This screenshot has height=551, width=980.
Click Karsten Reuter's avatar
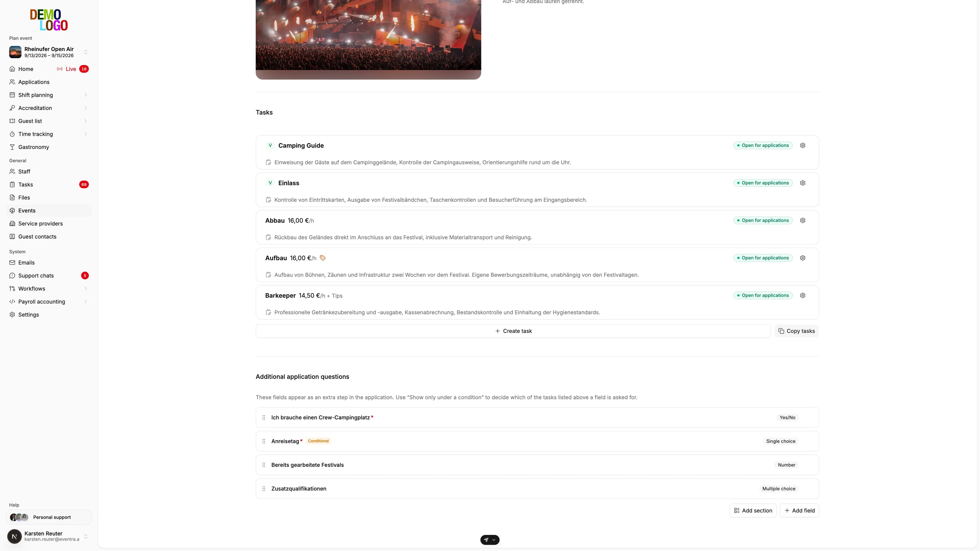15,536
